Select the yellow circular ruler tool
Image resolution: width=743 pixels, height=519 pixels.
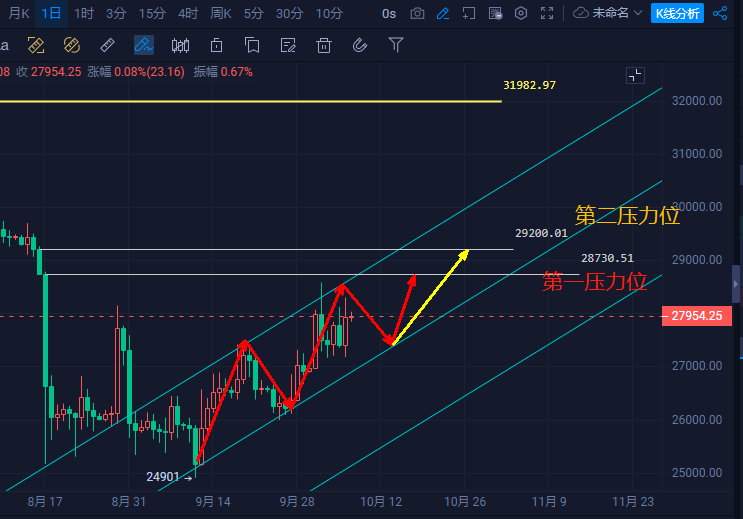(72, 46)
